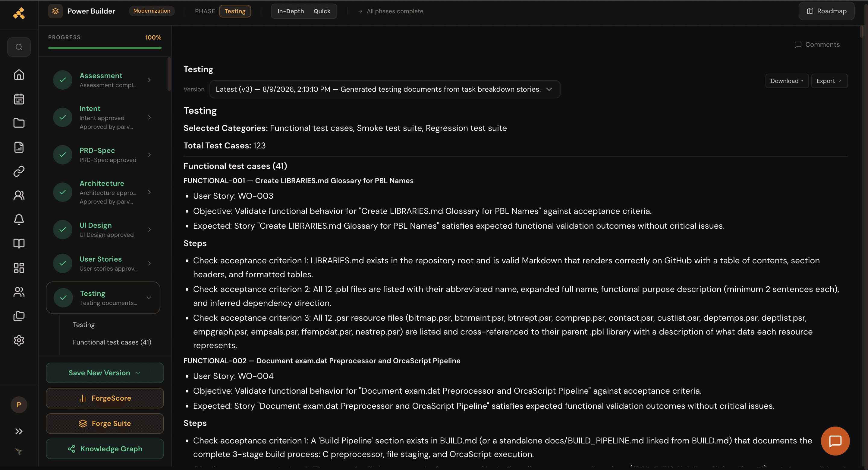The height and width of the screenshot is (470, 868).
Task: Click the PRD-Spec green check icon
Action: 63,155
